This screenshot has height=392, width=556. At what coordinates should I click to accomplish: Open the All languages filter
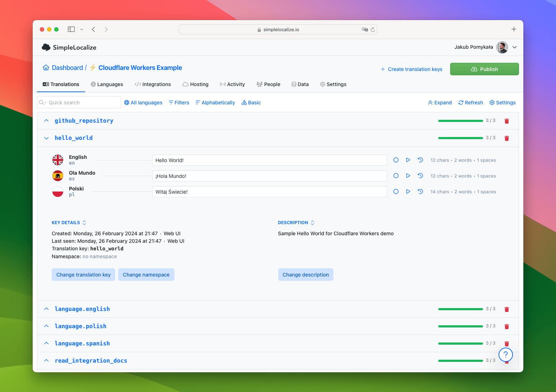tap(143, 103)
